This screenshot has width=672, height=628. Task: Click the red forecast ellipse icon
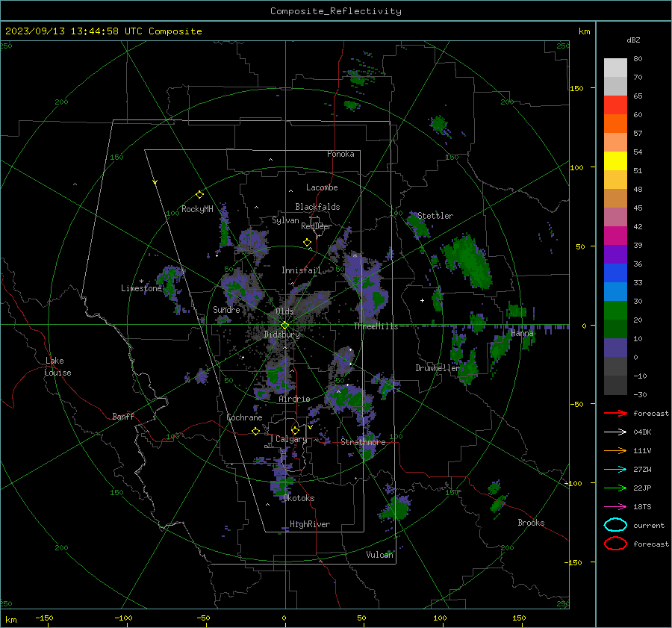point(615,544)
